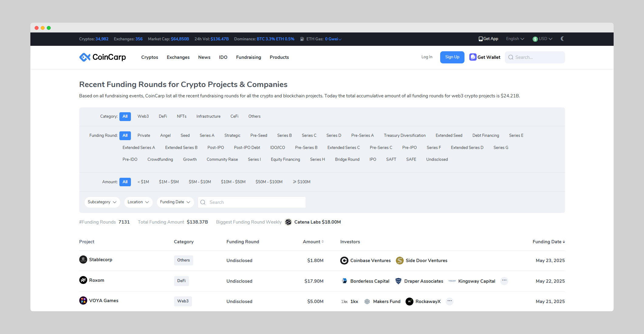This screenshot has height=334, width=644.
Task: Click the Roxom project icon
Action: coord(83,280)
